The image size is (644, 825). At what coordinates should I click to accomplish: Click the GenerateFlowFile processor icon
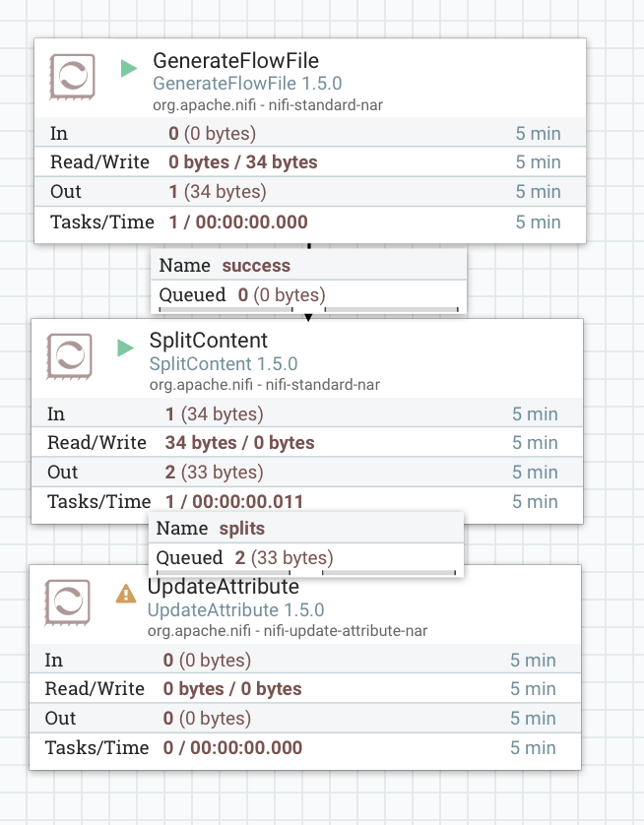[73, 77]
